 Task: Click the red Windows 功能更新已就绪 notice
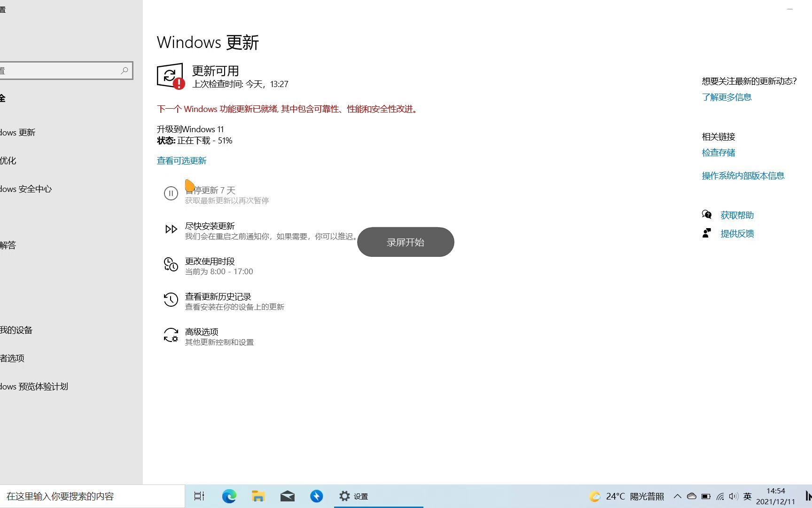point(288,109)
